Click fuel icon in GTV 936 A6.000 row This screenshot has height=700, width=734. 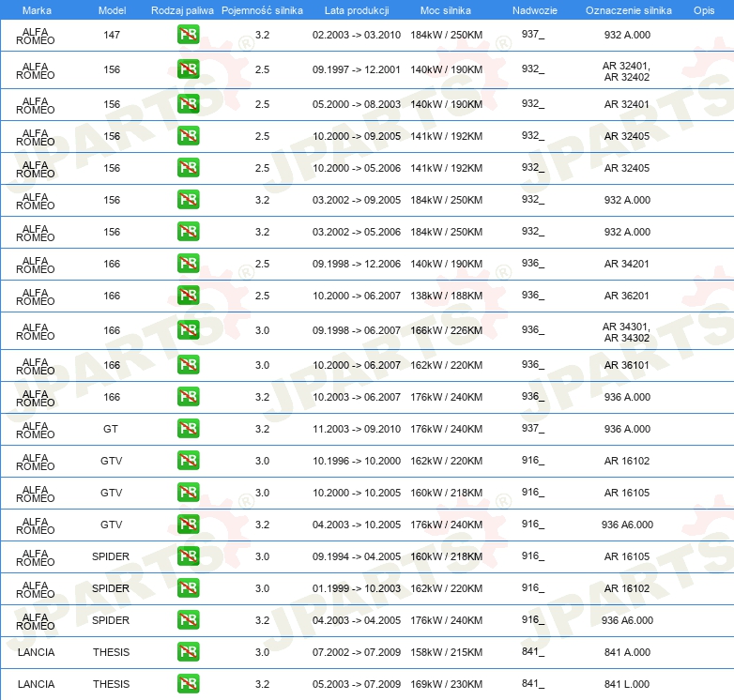[188, 525]
